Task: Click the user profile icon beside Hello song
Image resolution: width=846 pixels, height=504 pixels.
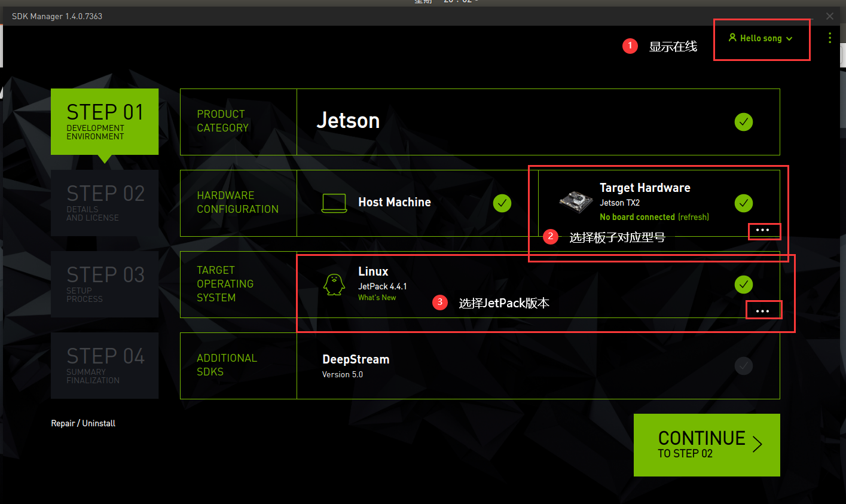Action: (732, 38)
